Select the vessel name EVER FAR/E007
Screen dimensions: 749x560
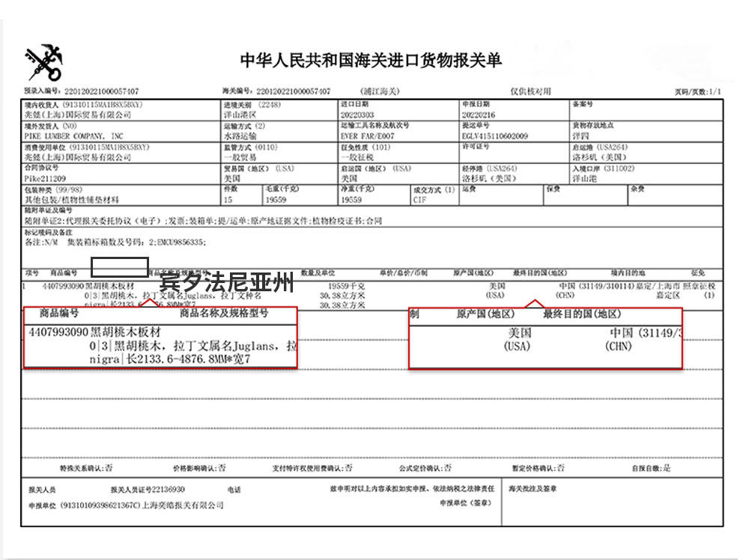tap(367, 137)
